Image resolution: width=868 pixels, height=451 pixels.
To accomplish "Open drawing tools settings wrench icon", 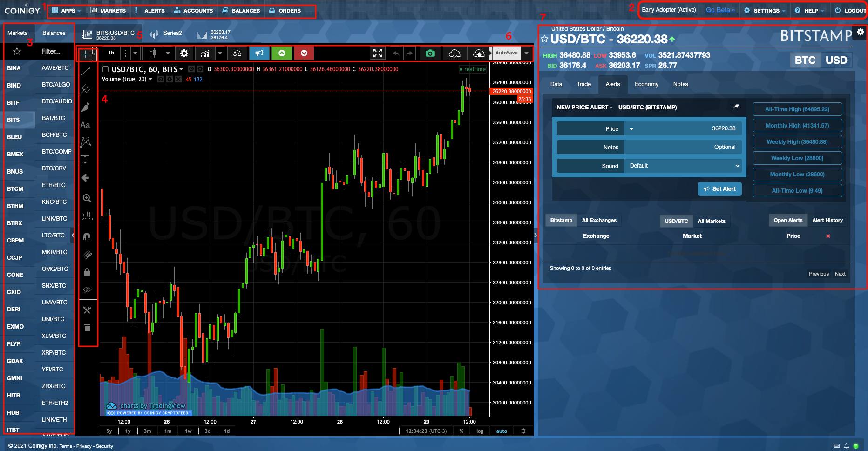I will (87, 310).
